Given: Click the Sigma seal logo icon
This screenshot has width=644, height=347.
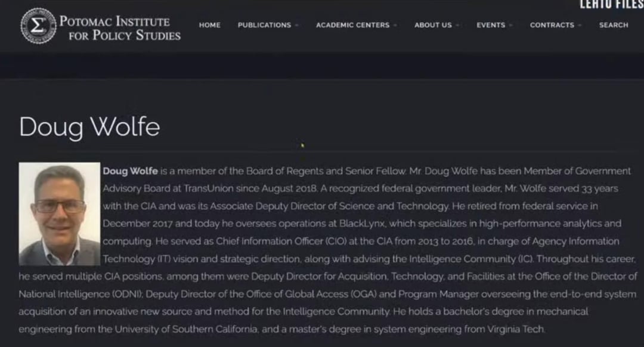Looking at the screenshot, I should click(x=38, y=26).
